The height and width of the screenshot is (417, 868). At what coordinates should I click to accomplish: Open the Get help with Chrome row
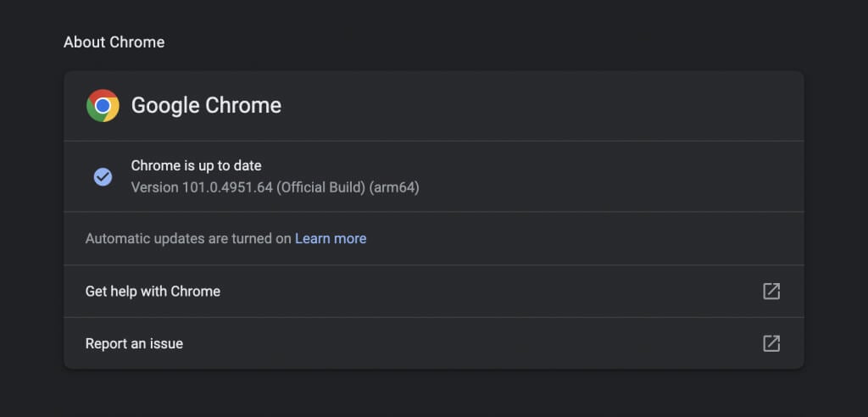pos(153,292)
